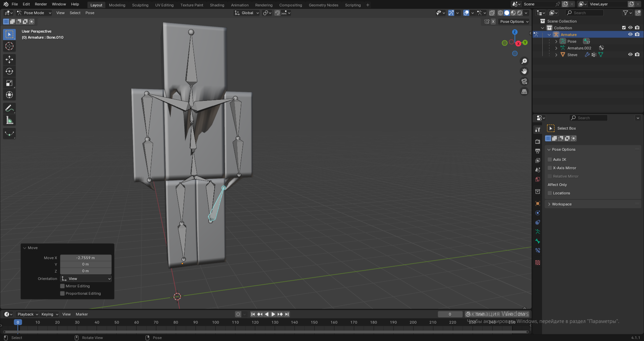
Task: Open the Keying dropdown in timeline
Action: click(50, 314)
